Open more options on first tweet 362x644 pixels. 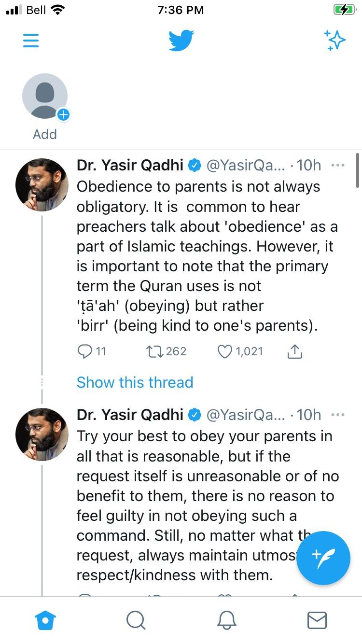click(338, 165)
